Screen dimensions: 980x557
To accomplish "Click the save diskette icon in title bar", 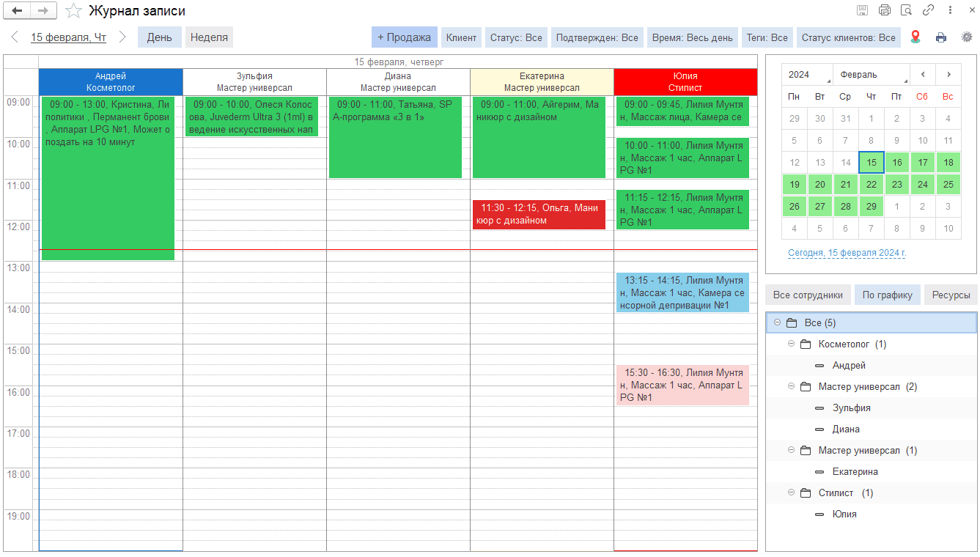I will tap(863, 10).
